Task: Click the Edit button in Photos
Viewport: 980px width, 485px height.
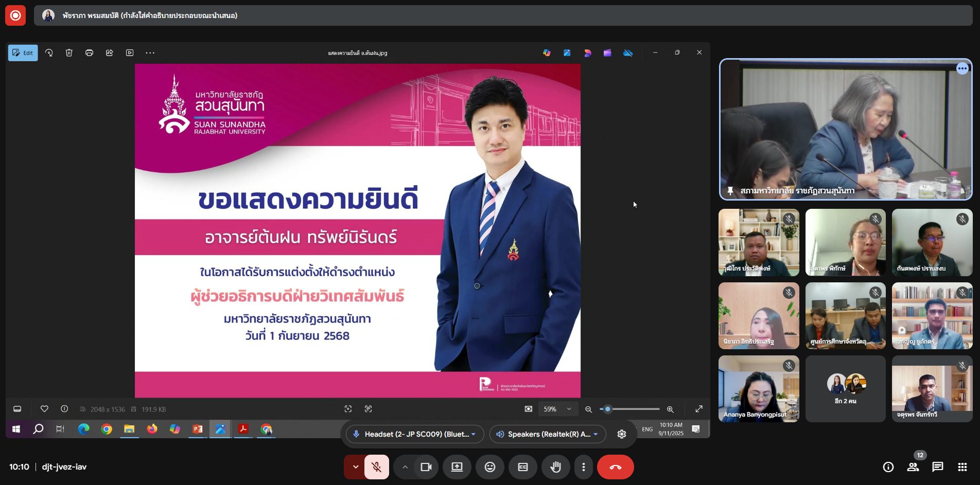Action: tap(23, 52)
